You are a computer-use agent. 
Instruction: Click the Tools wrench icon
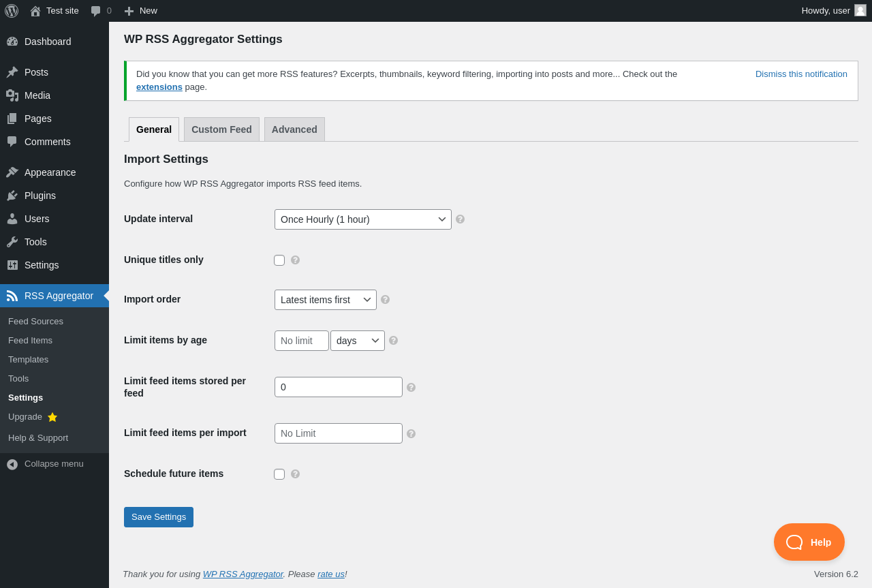click(x=12, y=242)
